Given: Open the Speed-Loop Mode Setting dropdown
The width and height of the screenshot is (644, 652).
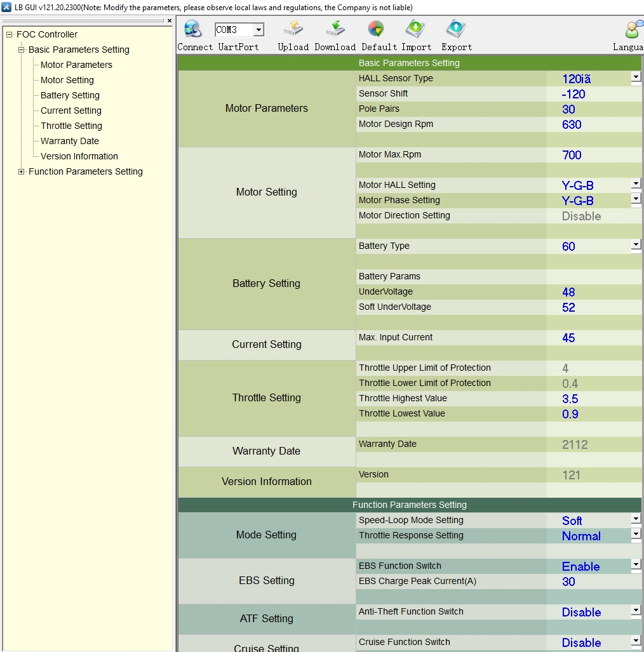Looking at the screenshot, I should [636, 519].
